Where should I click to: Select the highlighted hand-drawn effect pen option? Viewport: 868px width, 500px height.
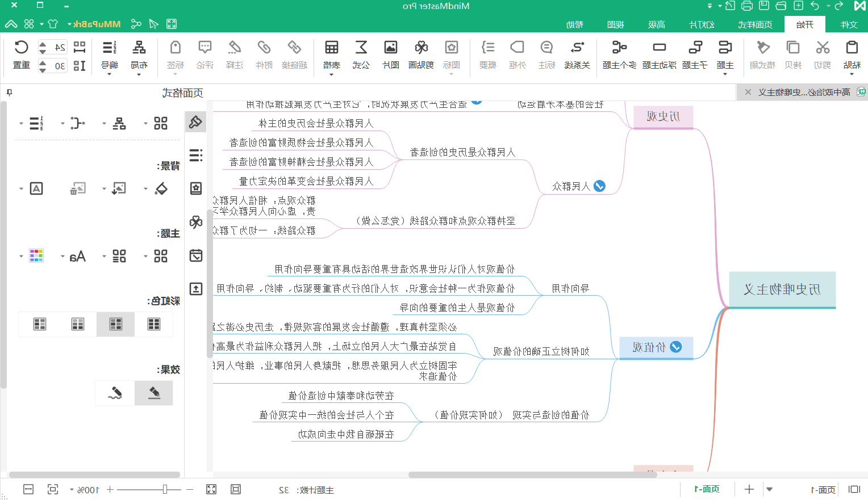coord(154,393)
